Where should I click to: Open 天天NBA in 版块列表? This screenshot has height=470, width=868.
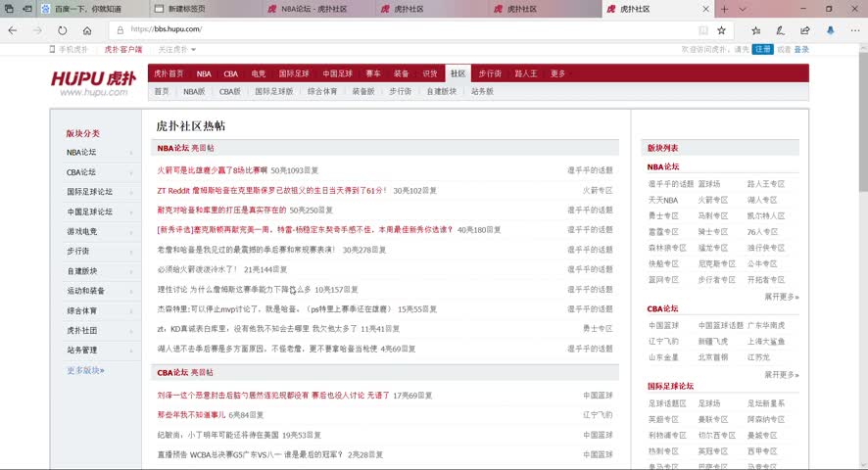(663, 200)
